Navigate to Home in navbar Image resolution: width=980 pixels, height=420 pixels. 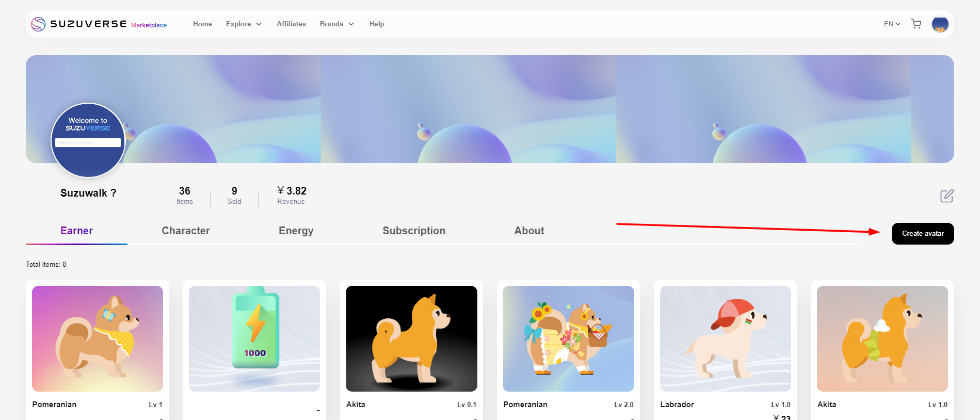(202, 24)
